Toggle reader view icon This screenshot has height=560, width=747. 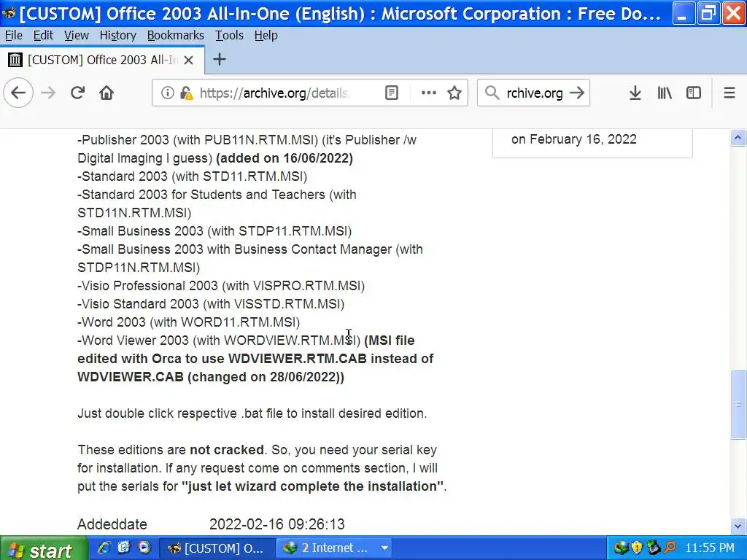392,93
